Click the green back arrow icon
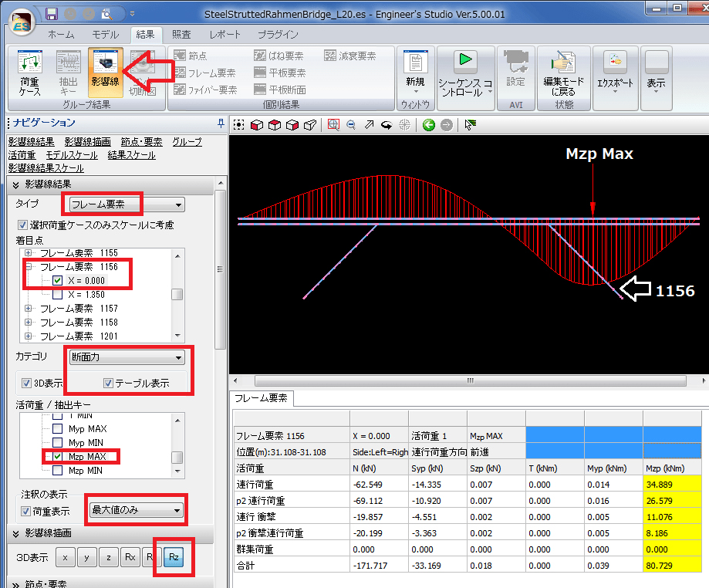709x588 pixels. point(429,125)
